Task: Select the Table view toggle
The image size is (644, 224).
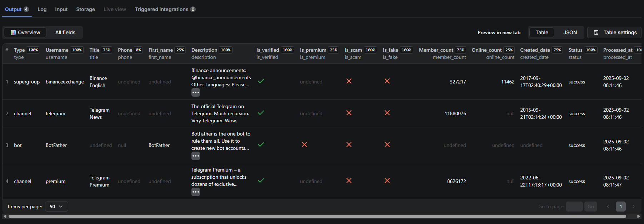Action: 541,32
